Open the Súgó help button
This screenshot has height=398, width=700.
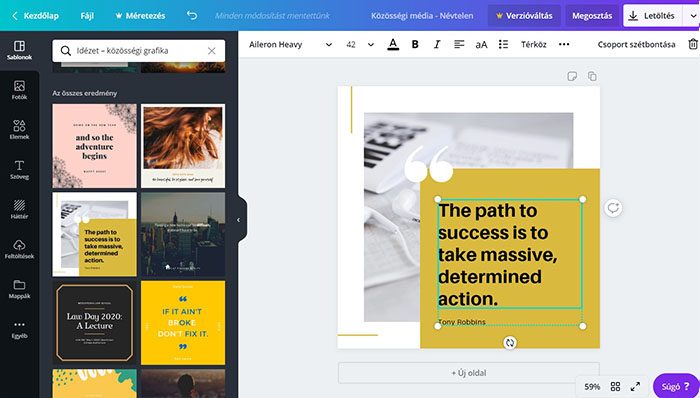676,386
